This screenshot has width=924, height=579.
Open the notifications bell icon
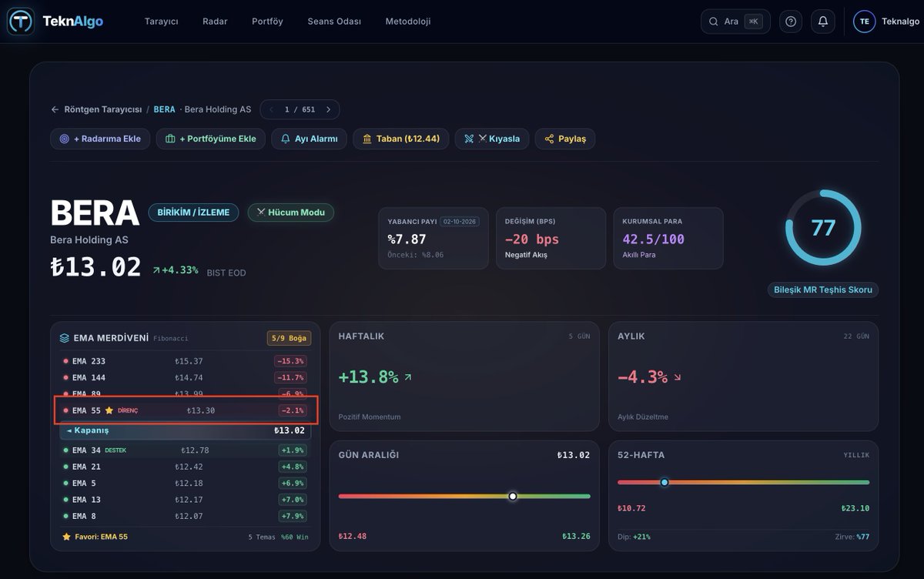tap(822, 22)
